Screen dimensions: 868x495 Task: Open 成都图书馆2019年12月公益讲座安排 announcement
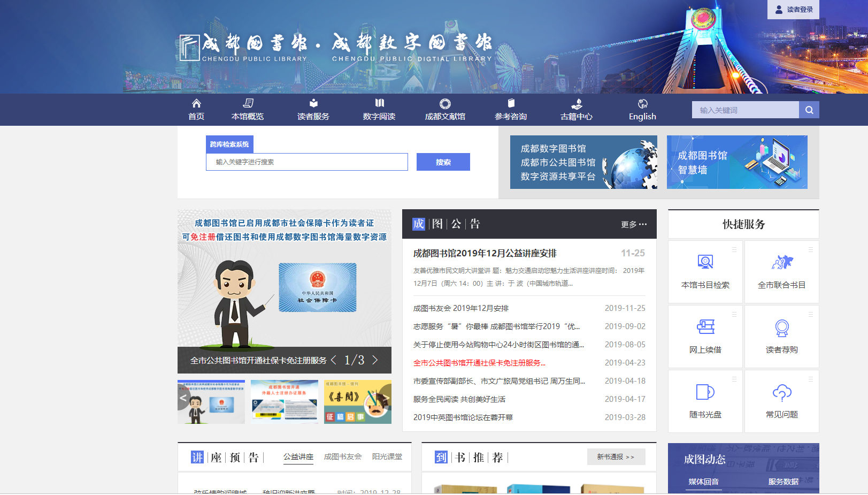[x=484, y=253]
